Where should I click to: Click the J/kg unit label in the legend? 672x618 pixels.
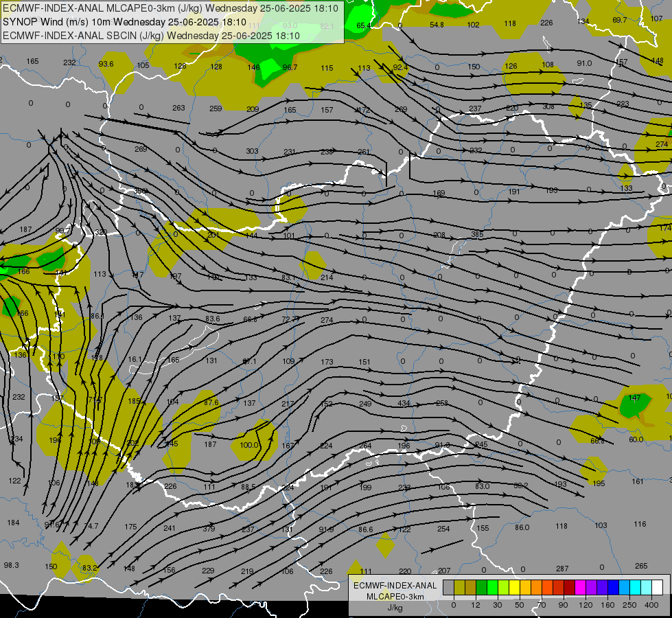tap(395, 608)
